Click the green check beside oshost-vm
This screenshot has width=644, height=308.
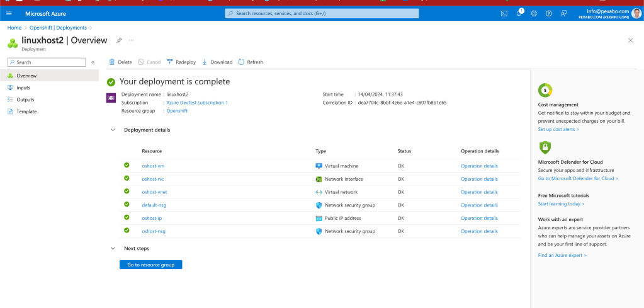pos(127,165)
